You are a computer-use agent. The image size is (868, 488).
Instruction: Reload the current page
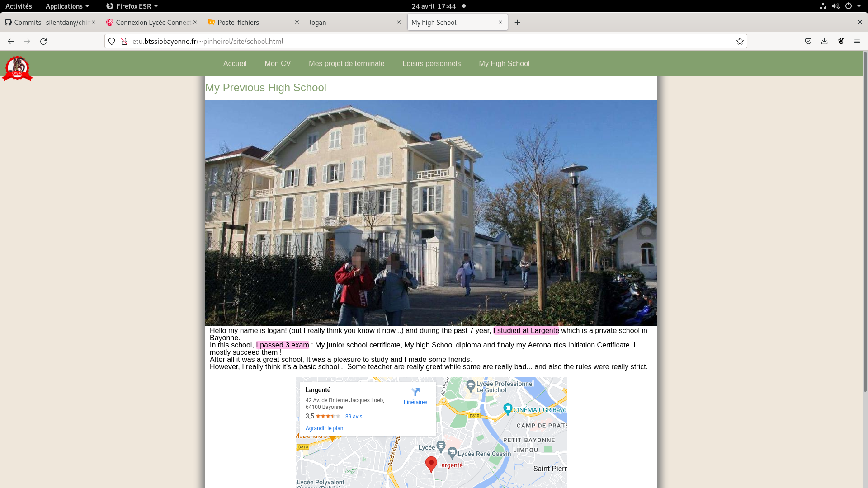click(43, 41)
